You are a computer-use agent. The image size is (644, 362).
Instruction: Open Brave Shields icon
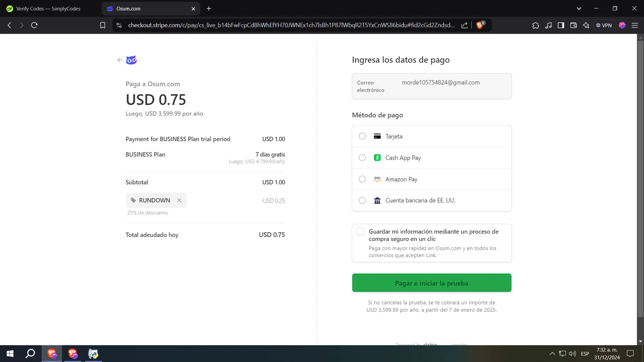(x=480, y=25)
